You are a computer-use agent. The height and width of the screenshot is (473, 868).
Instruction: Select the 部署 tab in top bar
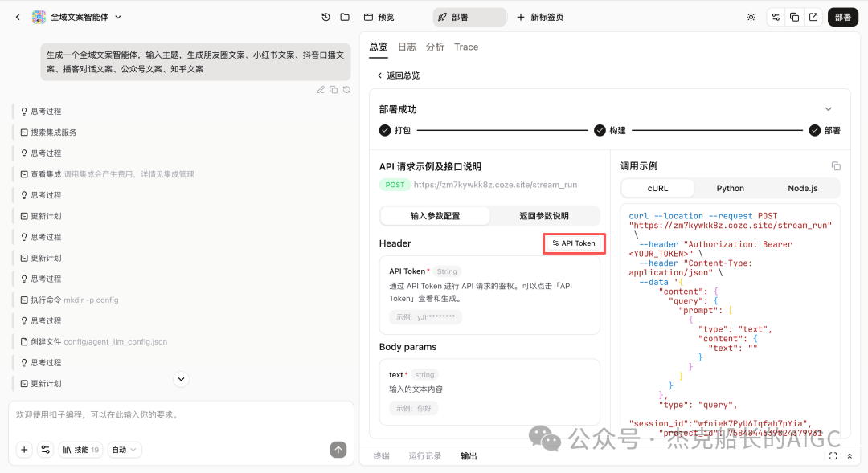(469, 17)
